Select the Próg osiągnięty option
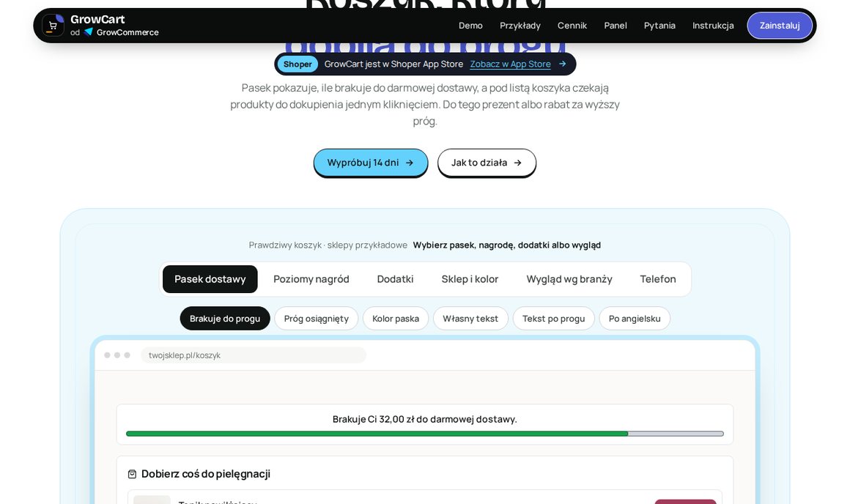The width and height of the screenshot is (850, 504). click(317, 319)
